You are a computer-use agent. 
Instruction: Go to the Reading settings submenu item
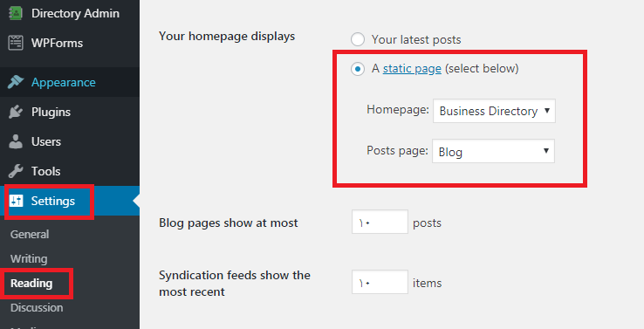31,284
